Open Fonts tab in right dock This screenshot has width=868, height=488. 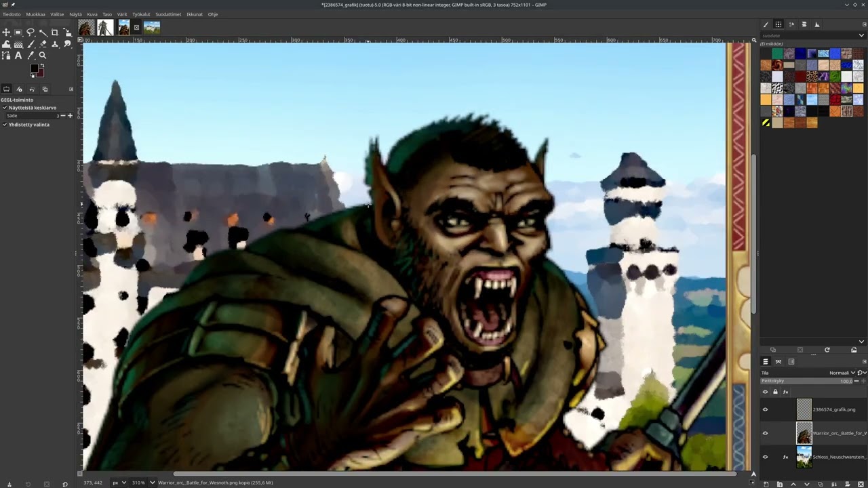click(x=791, y=24)
